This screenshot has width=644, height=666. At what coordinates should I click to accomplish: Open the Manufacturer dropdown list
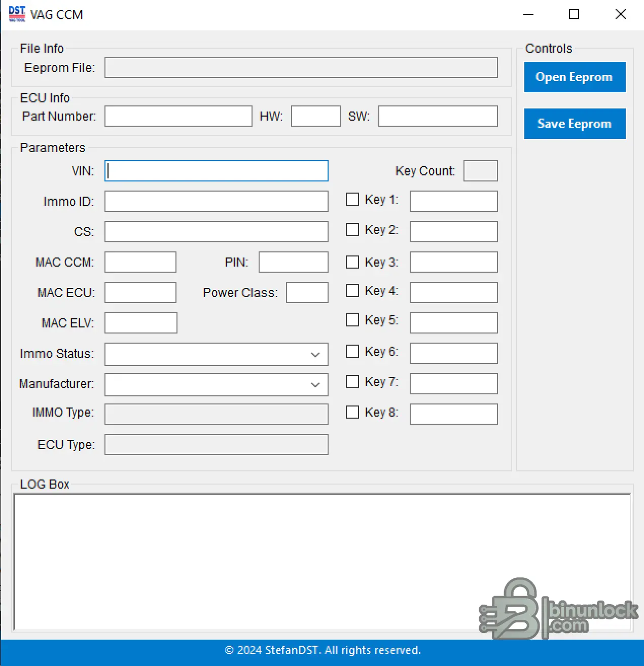217,385
